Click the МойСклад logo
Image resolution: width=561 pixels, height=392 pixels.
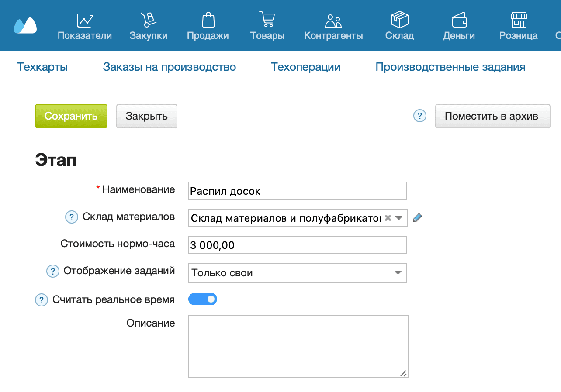point(25,25)
